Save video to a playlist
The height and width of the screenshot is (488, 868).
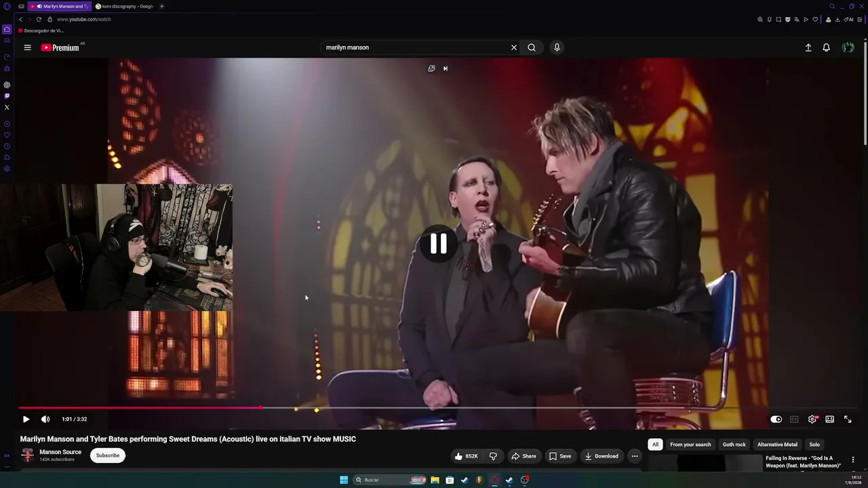560,456
